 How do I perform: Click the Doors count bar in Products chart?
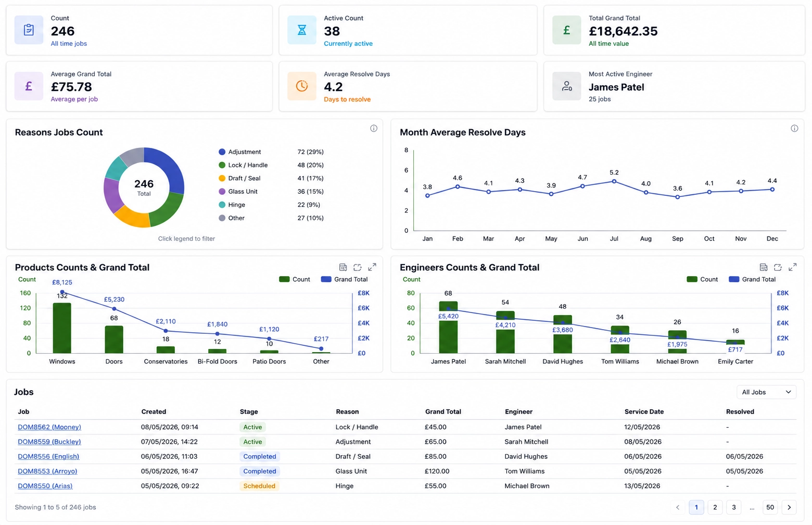[114, 340]
